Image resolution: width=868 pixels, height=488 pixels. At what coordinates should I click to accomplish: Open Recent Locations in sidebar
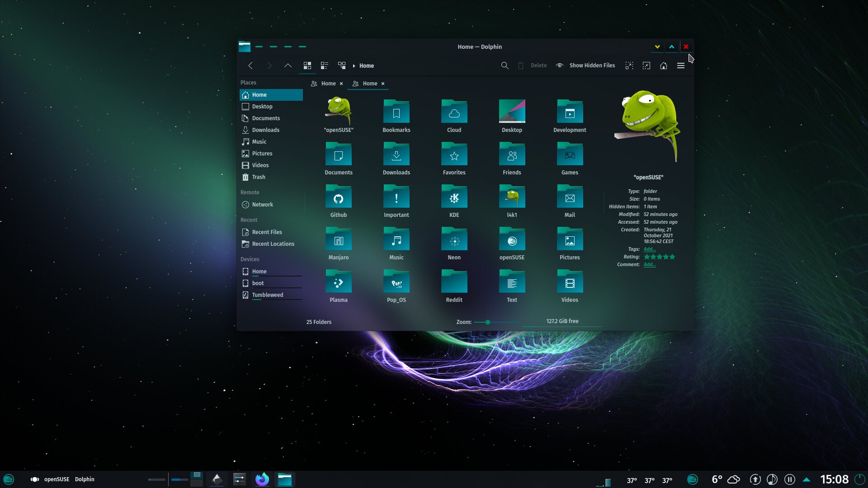coord(271,244)
